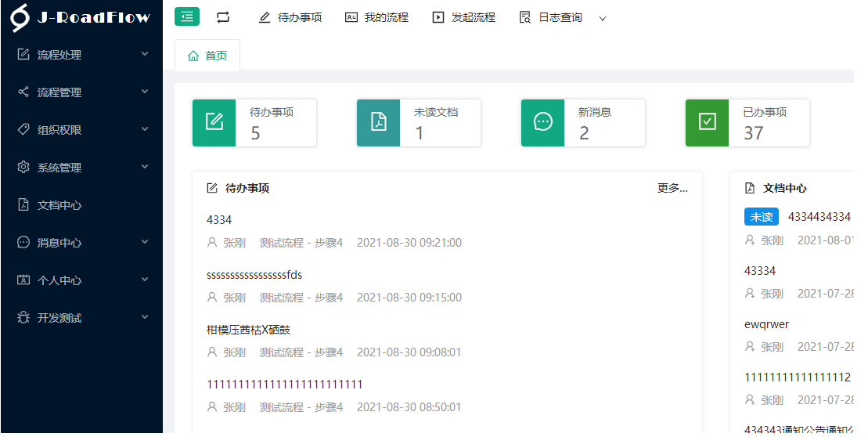Click 未读文档 count 1
Image resolution: width=868 pixels, height=437 pixels.
click(419, 133)
